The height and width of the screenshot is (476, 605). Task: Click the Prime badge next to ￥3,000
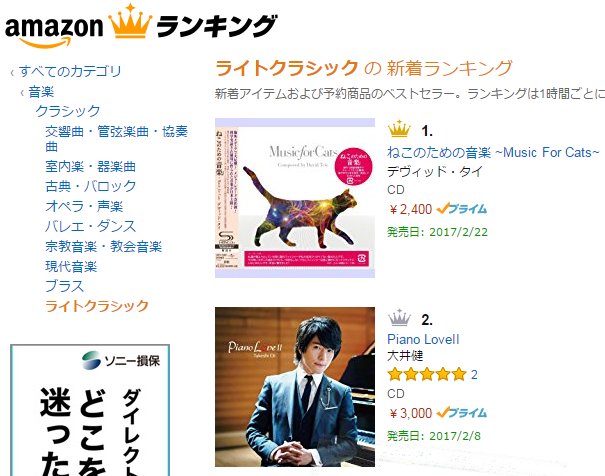(x=462, y=413)
